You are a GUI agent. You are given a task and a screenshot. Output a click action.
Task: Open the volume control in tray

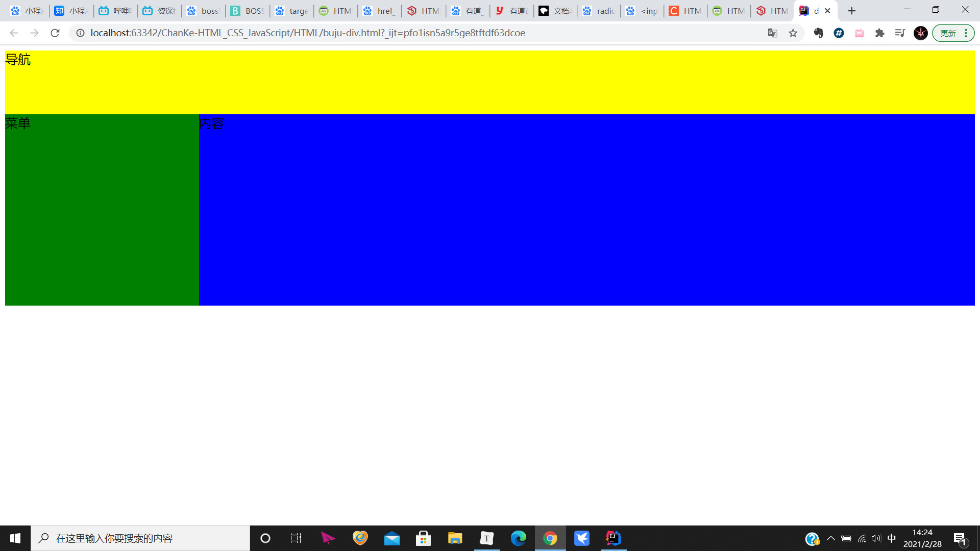pos(876,538)
